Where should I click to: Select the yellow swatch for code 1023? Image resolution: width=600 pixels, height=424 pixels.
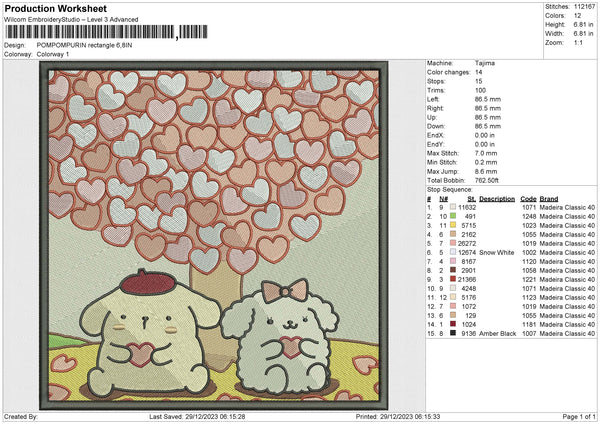[x=453, y=225]
